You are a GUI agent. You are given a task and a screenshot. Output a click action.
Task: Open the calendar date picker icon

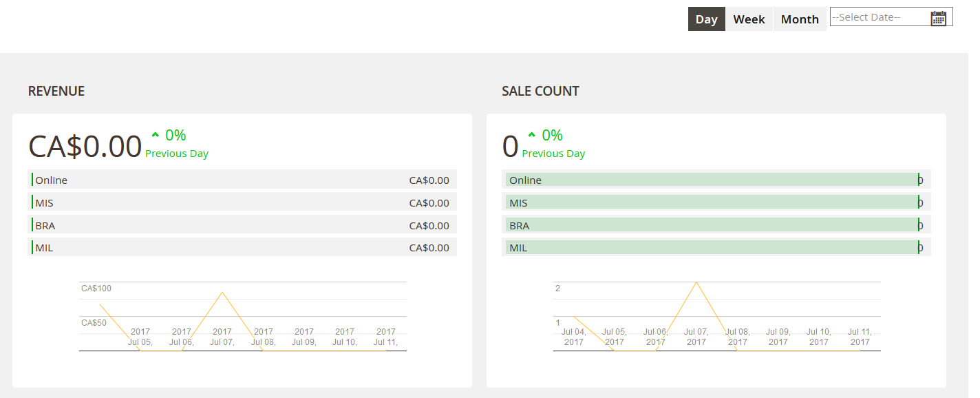[x=938, y=18]
